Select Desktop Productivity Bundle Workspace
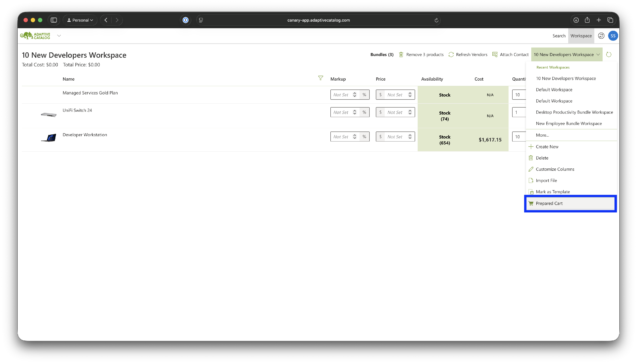The height and width of the screenshot is (364, 637). [574, 112]
